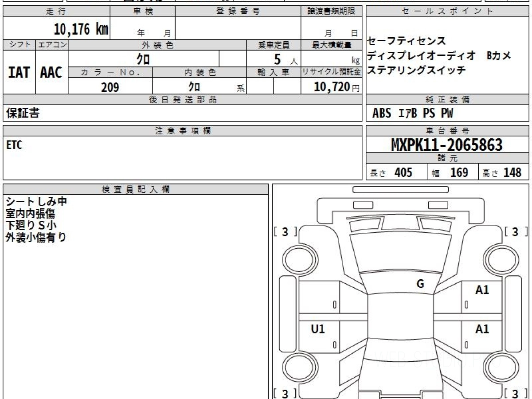The width and height of the screenshot is (532, 399).
Task: Click the カラーNo. label
Action: pos(110,73)
